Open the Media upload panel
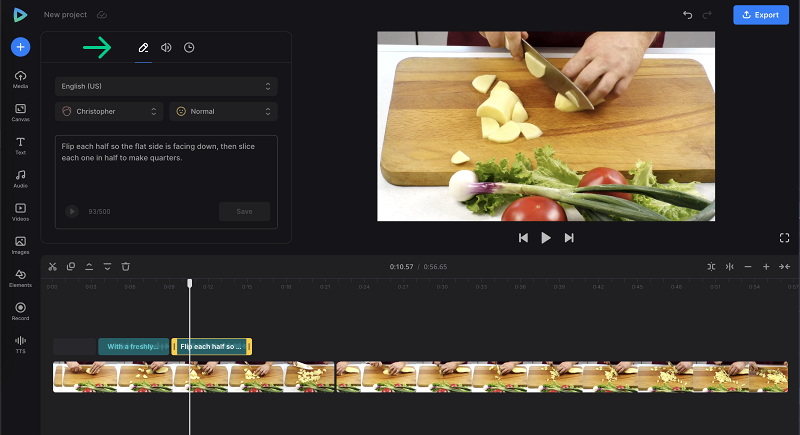 pos(20,79)
